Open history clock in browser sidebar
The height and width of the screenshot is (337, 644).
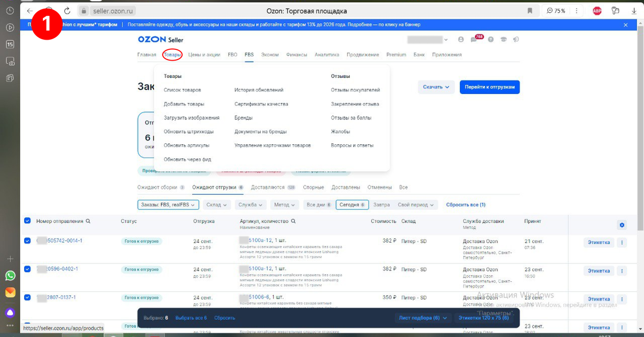click(x=10, y=11)
